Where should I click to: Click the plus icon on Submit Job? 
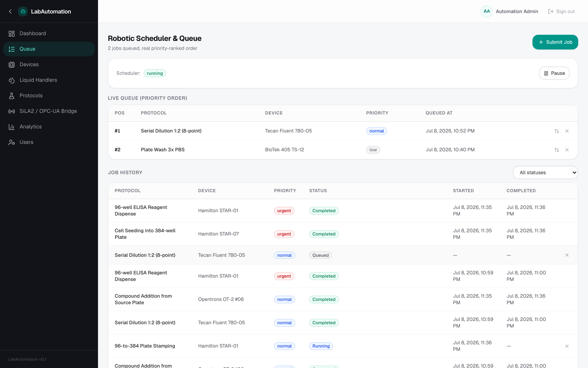(x=541, y=42)
